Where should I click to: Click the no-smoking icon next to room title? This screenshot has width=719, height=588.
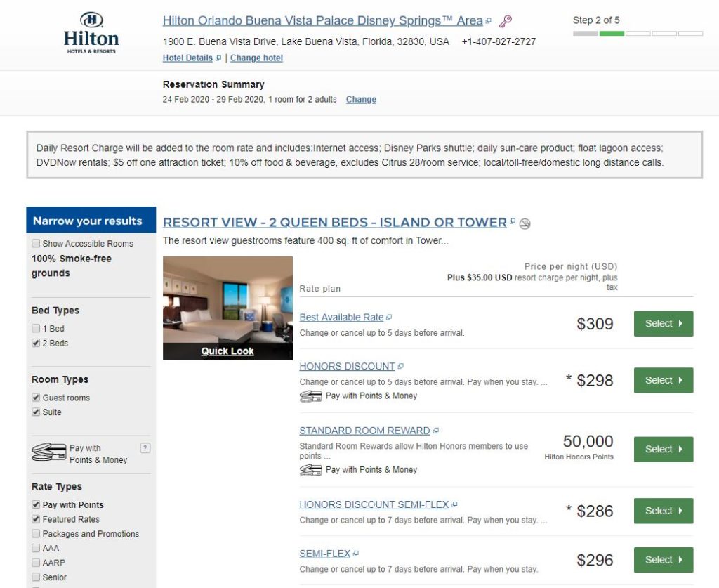[x=525, y=223]
